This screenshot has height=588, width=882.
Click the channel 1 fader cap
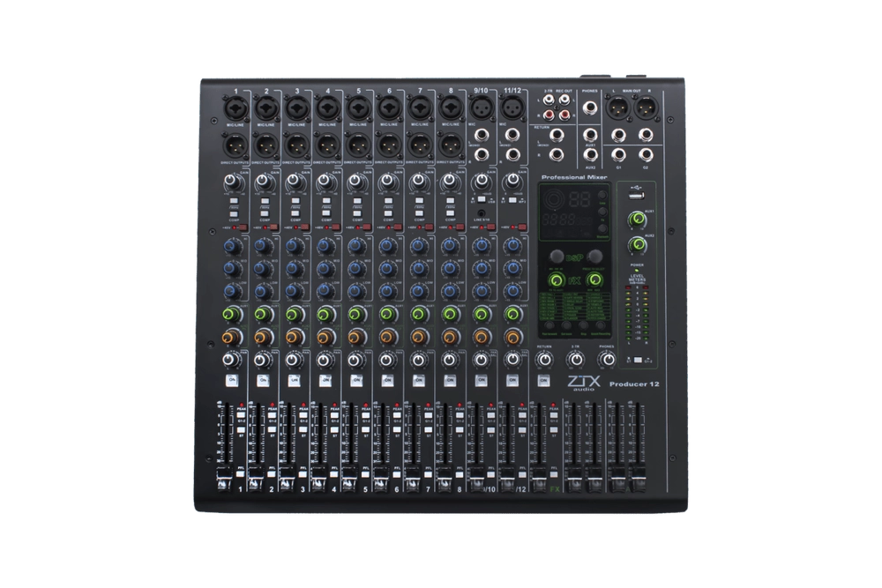click(223, 480)
